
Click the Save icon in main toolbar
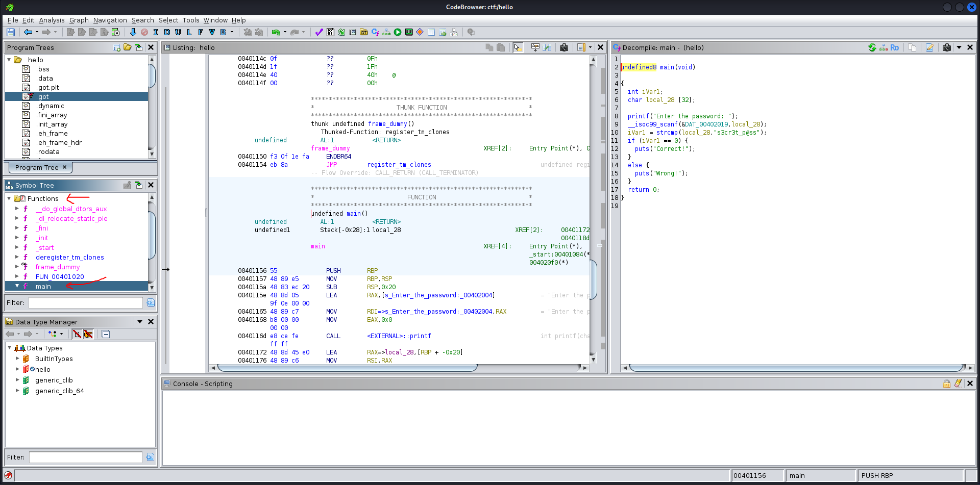click(x=11, y=32)
